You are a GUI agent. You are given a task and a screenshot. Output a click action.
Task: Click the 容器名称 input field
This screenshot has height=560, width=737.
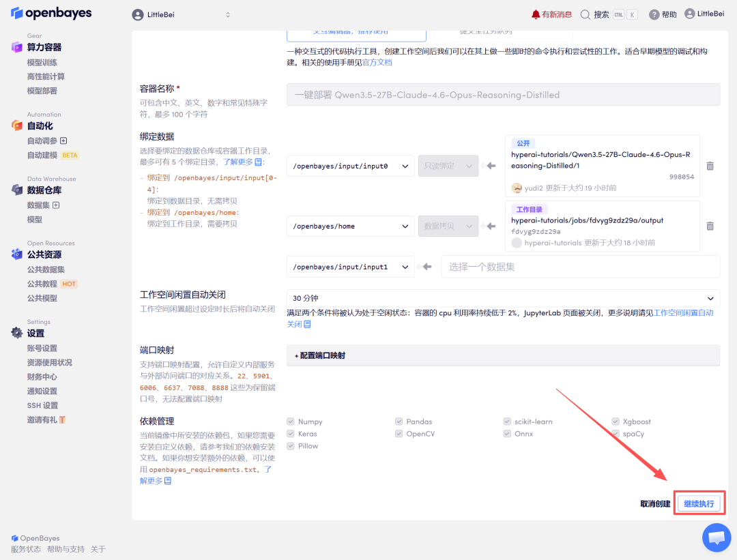pos(503,94)
